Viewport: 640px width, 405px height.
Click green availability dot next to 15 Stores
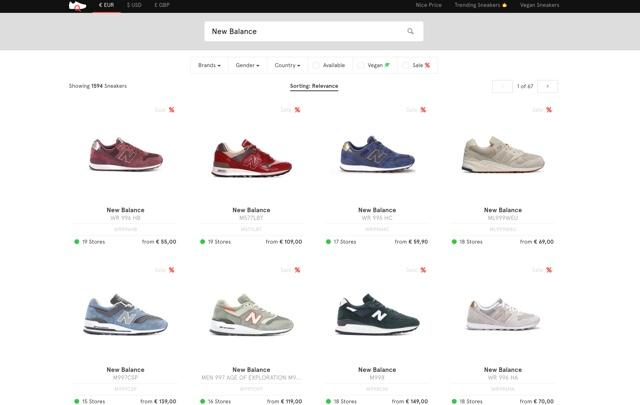(x=76, y=401)
